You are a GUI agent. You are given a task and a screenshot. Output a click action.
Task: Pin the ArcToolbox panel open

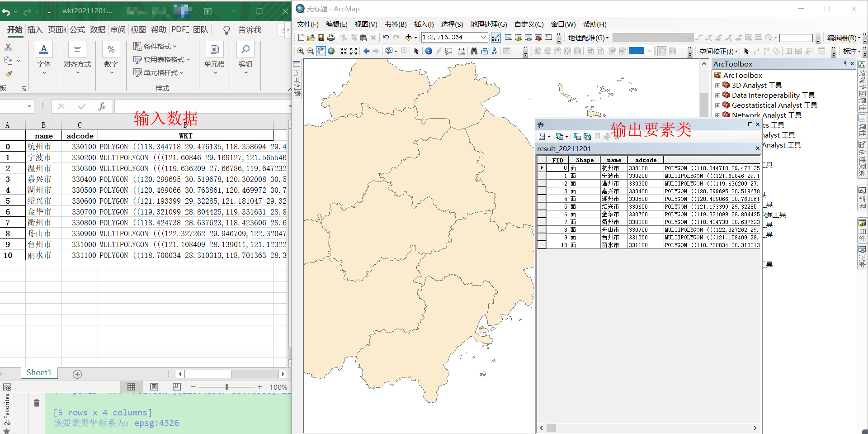[844, 63]
